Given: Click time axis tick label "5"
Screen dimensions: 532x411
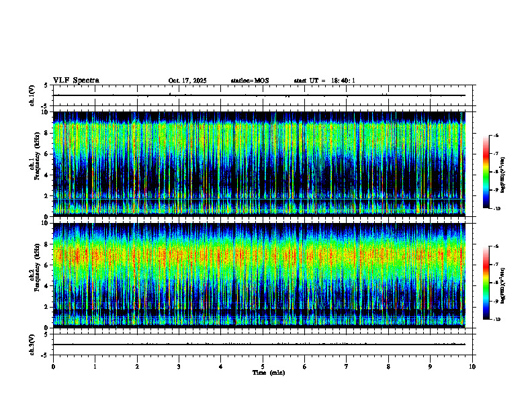Looking at the screenshot, I should (263, 367).
